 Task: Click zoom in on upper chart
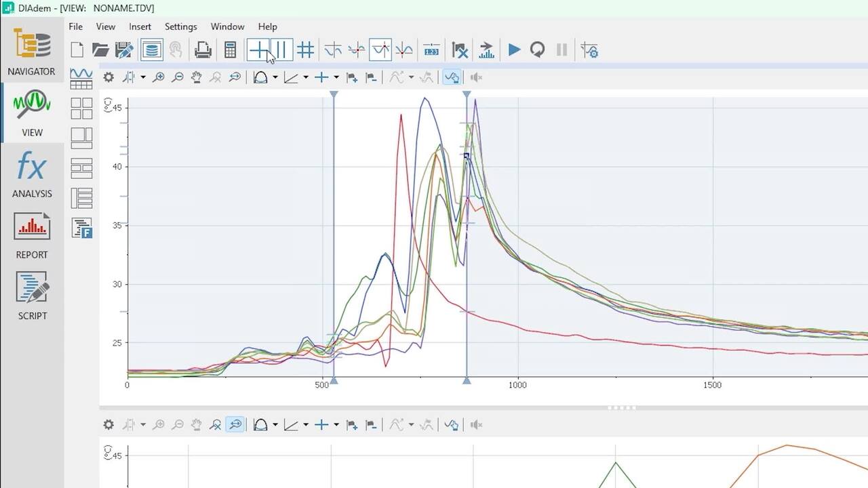(158, 77)
